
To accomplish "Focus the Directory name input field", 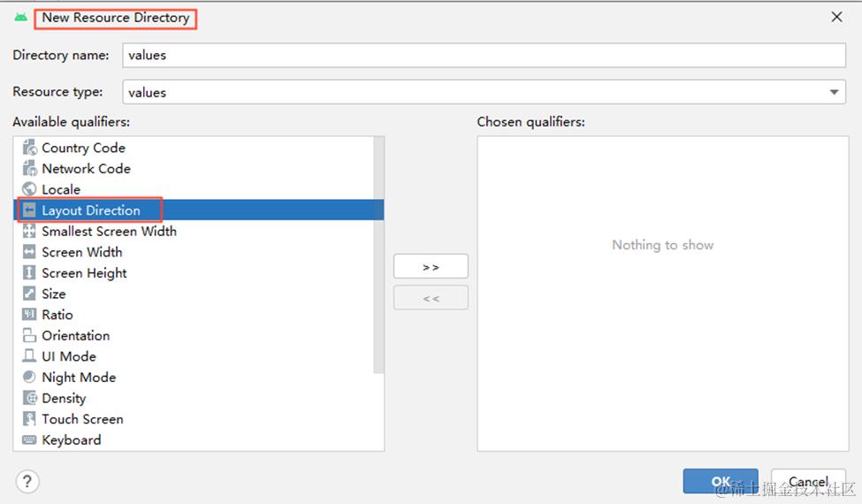I will point(484,56).
